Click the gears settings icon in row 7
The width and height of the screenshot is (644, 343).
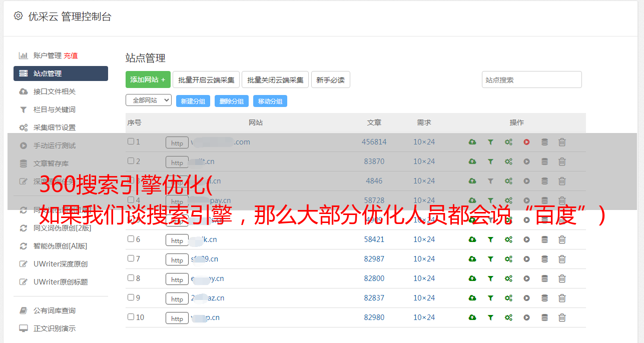pyautogui.click(x=508, y=259)
